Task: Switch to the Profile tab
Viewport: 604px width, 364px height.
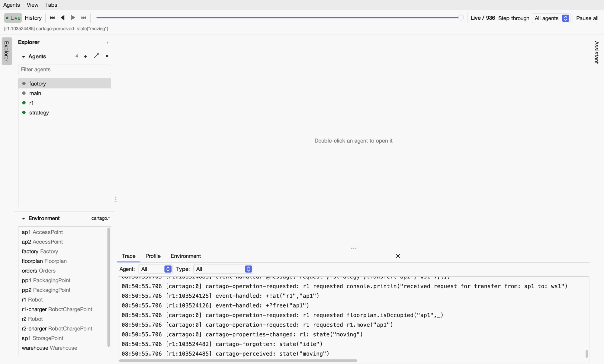Action: (x=153, y=256)
